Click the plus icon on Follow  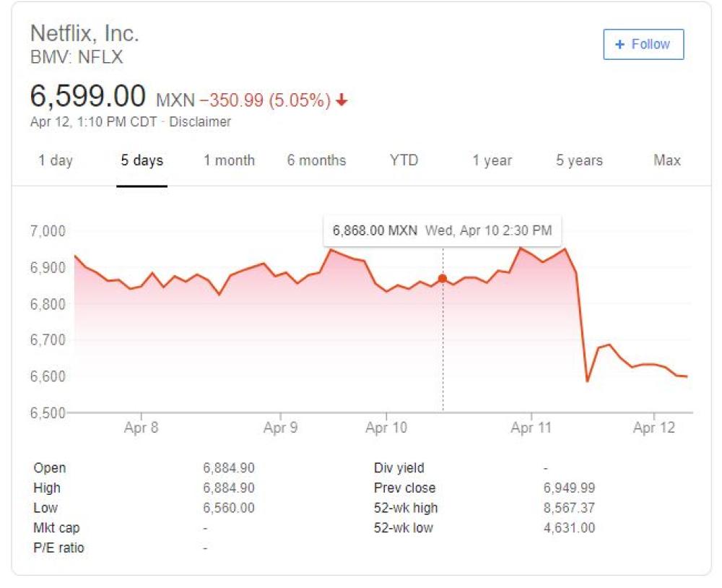pos(619,45)
